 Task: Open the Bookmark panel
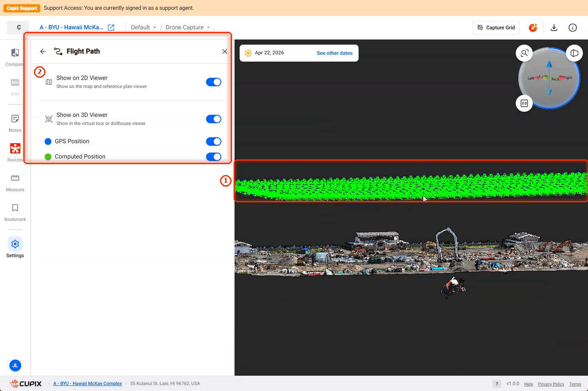pos(15,212)
